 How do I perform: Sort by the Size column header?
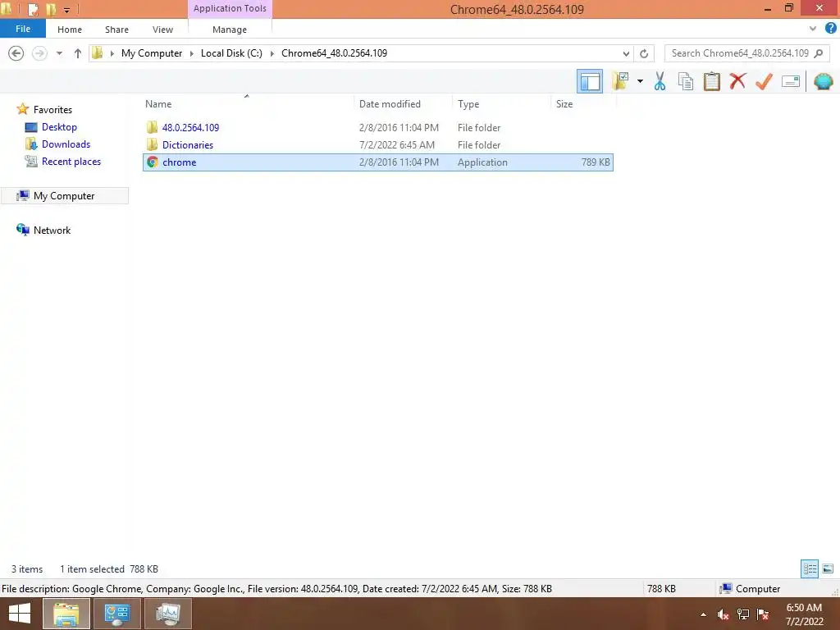(583, 104)
